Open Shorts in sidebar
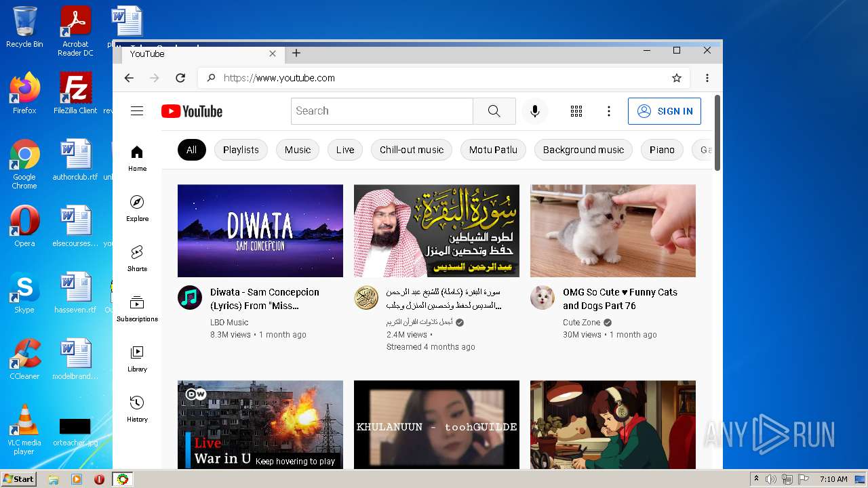The width and height of the screenshot is (868, 488). 137,259
